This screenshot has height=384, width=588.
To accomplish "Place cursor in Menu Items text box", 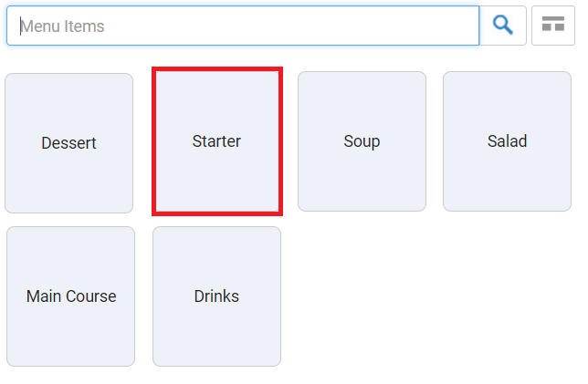I will click(x=243, y=26).
